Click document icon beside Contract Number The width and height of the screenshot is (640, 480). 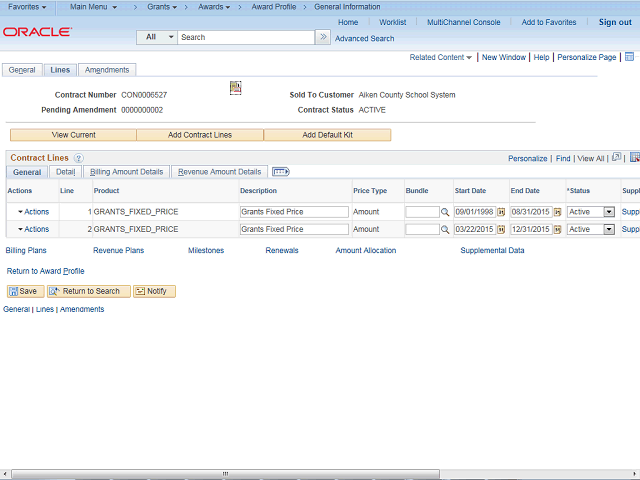tap(236, 87)
